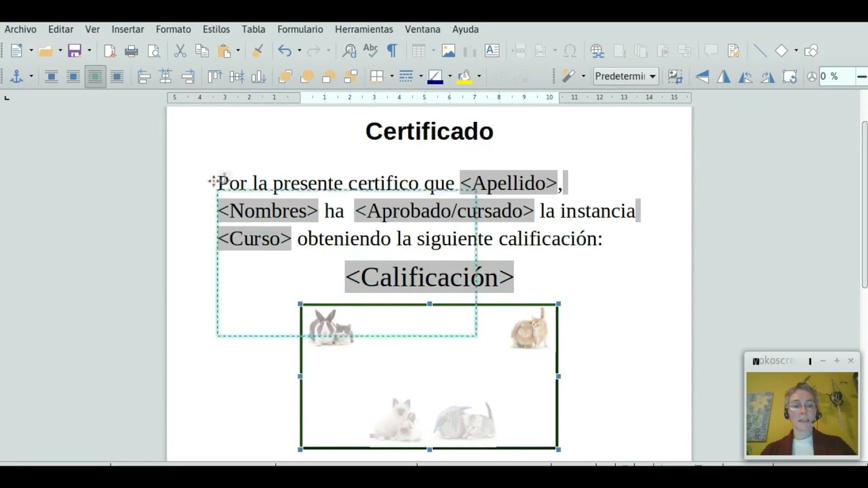Click the border color swatch
Viewport: 868px width, 488px height.
pyautogui.click(x=435, y=77)
